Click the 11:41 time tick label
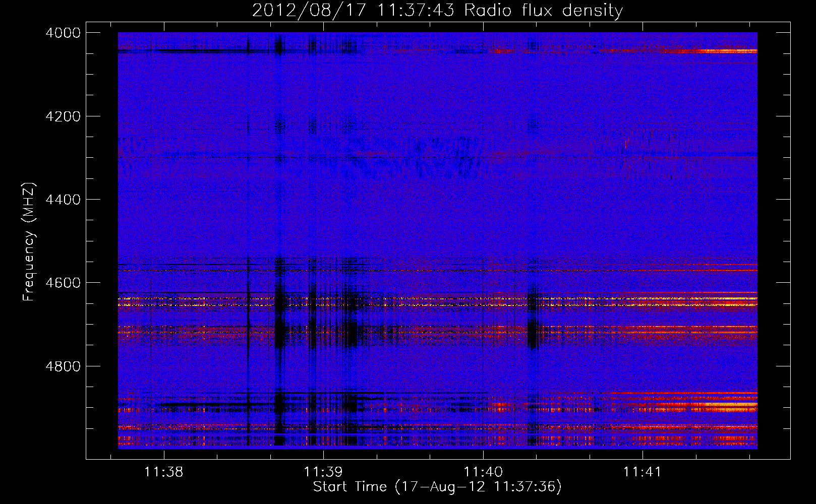This screenshot has width=816, height=504. 643,472
